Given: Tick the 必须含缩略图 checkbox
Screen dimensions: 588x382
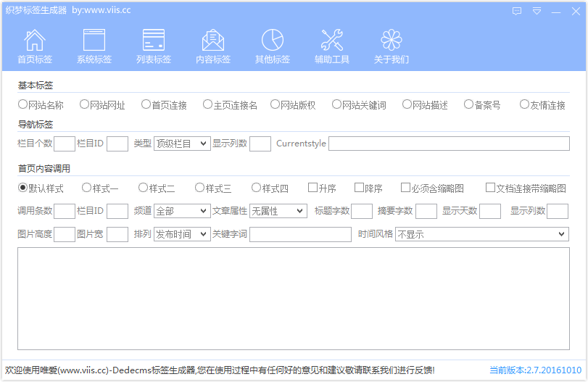Looking at the screenshot, I should 405,188.
